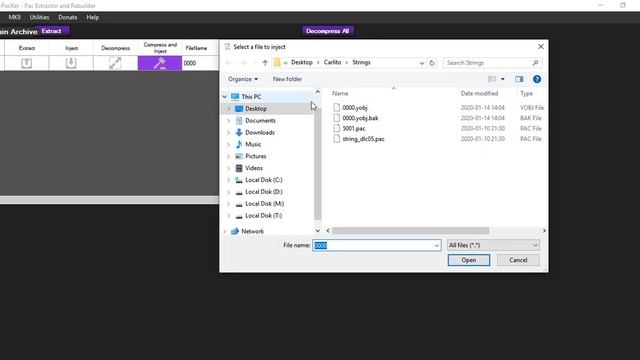Refresh the Strings folder view

tap(432, 63)
